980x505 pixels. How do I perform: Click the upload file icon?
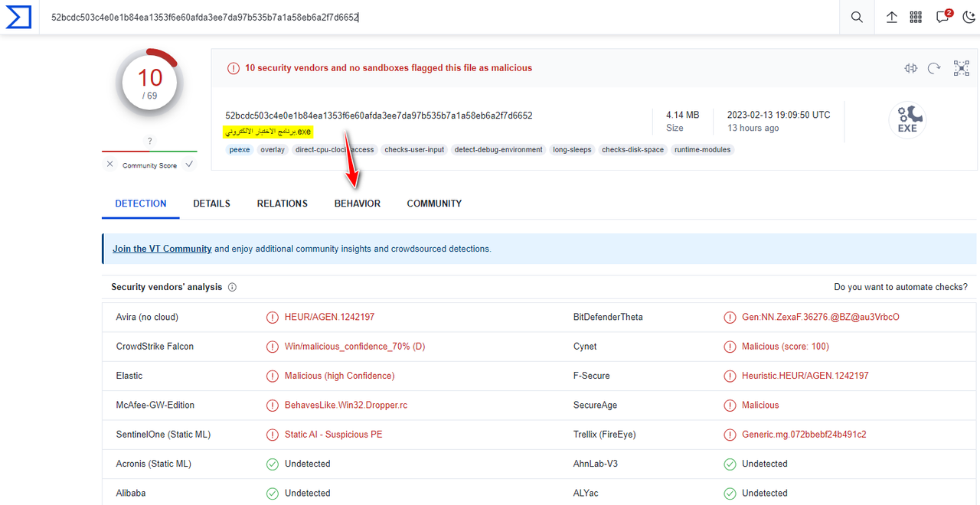pyautogui.click(x=892, y=17)
